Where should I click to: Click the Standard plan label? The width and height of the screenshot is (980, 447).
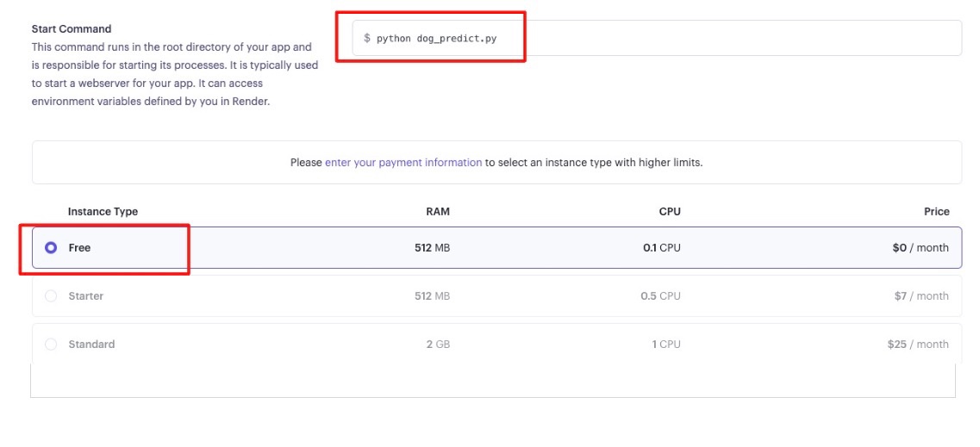coord(91,344)
